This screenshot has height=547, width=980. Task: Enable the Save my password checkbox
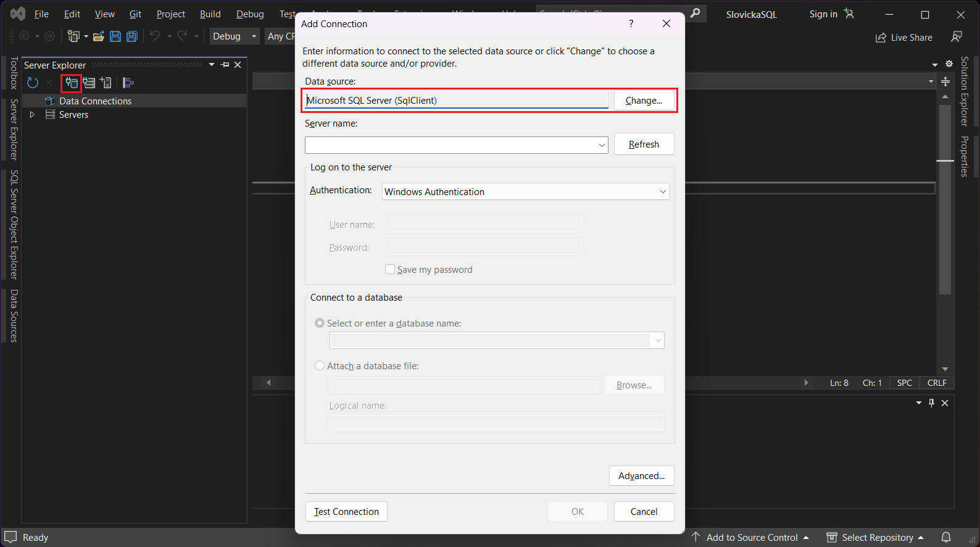390,269
